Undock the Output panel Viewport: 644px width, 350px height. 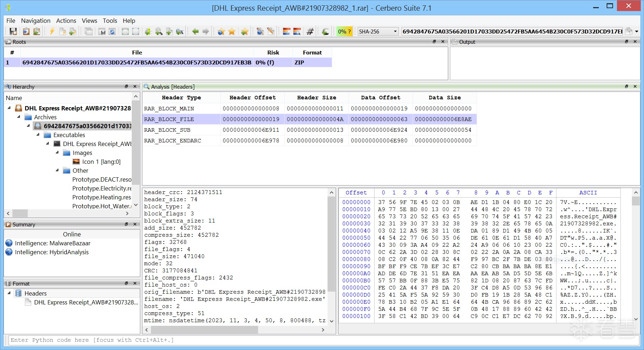(x=627, y=42)
